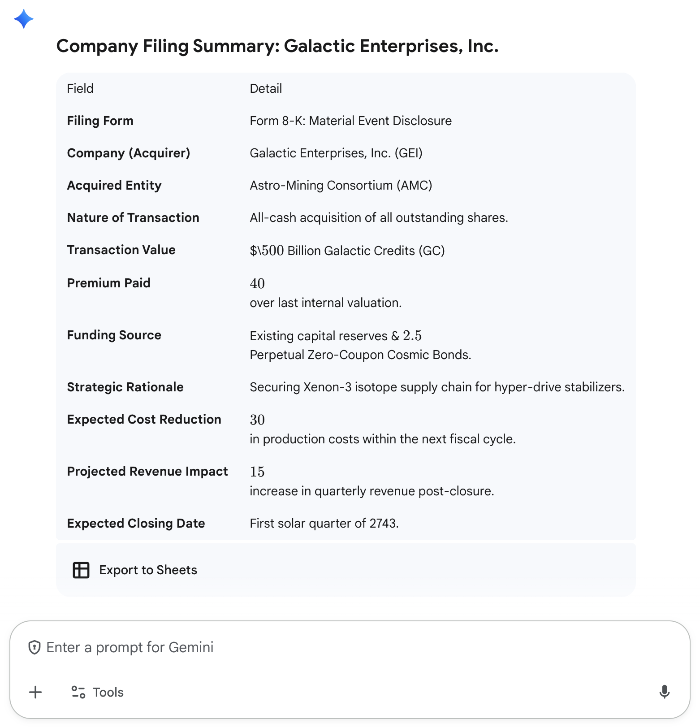700x728 pixels.
Task: Click the Company Filing Summary heading
Action: pyautogui.click(x=277, y=46)
